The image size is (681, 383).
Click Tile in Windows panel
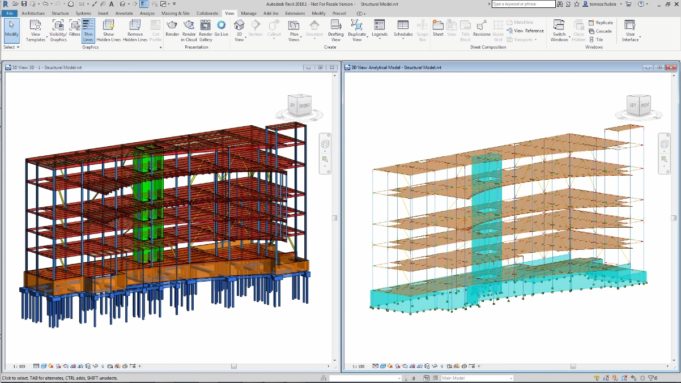(596, 40)
